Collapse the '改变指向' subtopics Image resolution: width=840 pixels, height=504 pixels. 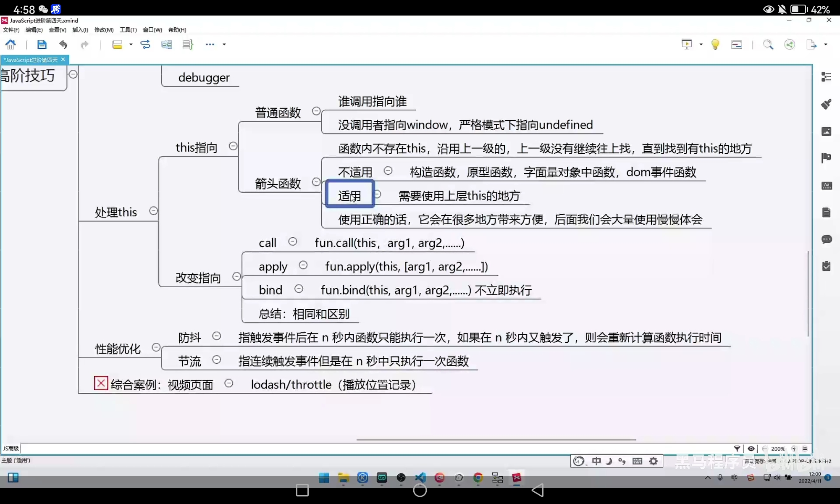236,276
